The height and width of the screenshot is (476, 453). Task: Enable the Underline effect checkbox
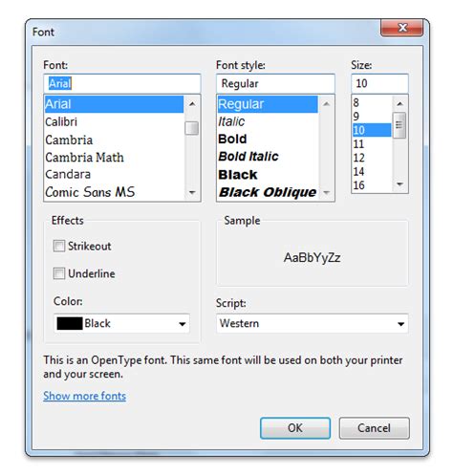[x=59, y=273]
